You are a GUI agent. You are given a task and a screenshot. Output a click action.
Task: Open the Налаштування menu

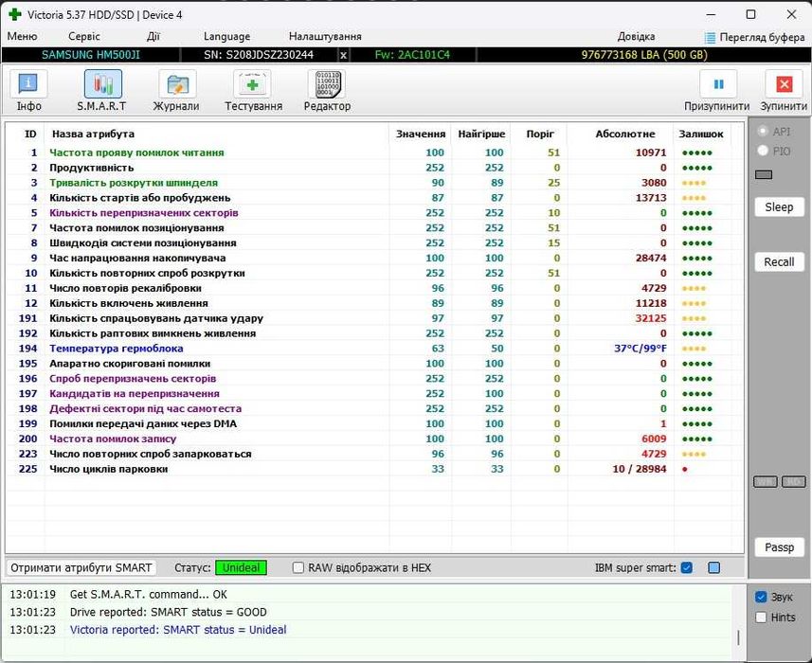(x=325, y=36)
